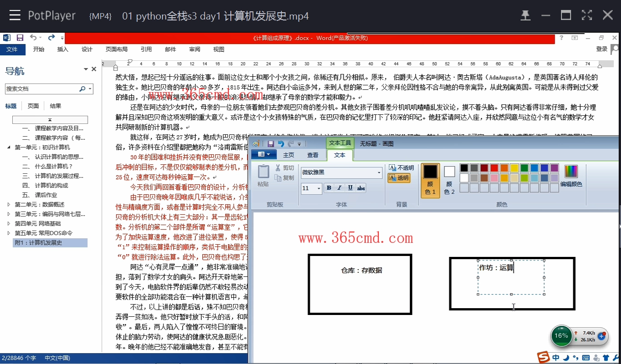The width and height of the screenshot is (621, 364).
Task: Select the strikethrough icon in Paint
Action: tap(360, 187)
